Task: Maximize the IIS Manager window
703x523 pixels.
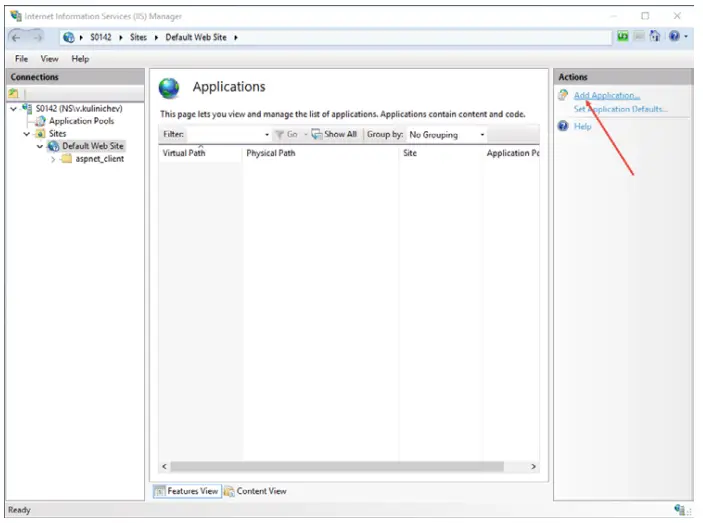Action: click(645, 16)
